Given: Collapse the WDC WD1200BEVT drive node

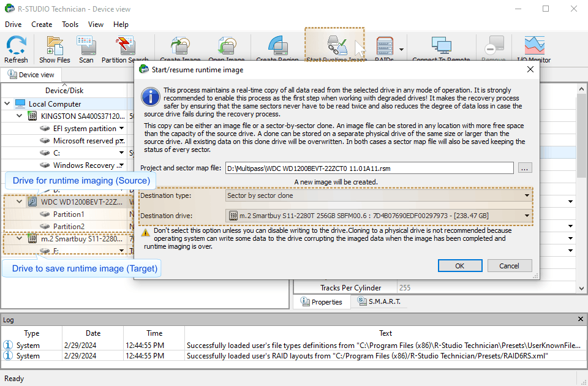Looking at the screenshot, I should [19, 202].
